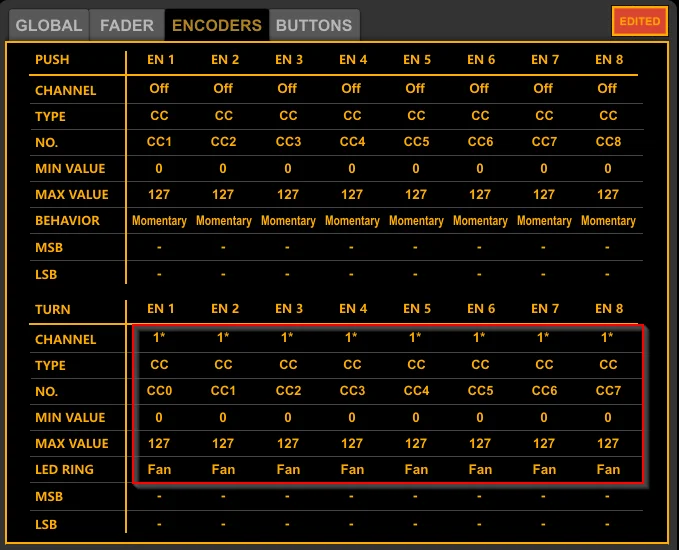Select TURN MAX VALUE 127 for EN 4
The width and height of the screenshot is (679, 550).
[x=352, y=443]
